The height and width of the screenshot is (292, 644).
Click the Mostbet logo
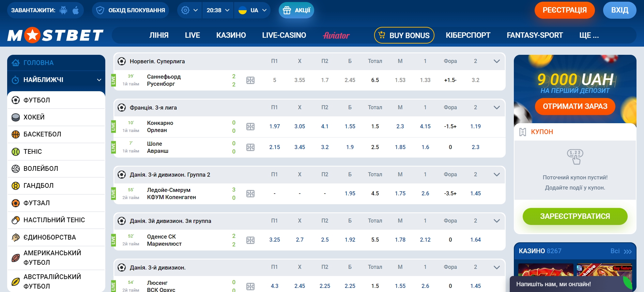[55, 35]
